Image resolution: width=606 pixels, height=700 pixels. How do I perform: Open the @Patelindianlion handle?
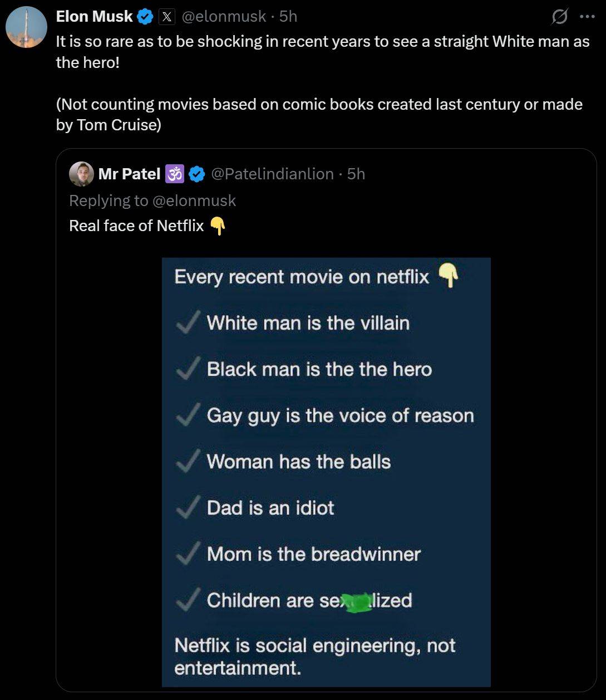pyautogui.click(x=273, y=174)
